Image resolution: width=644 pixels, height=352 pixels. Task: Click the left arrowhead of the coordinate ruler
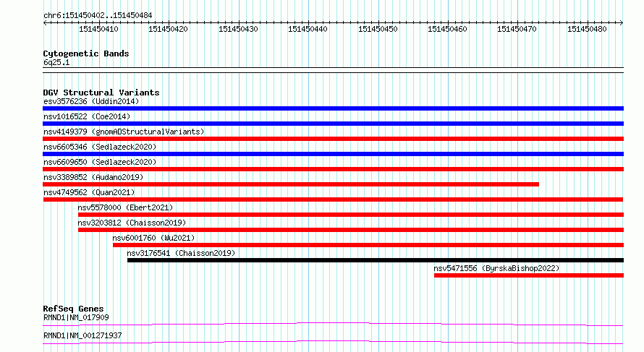[45, 23]
